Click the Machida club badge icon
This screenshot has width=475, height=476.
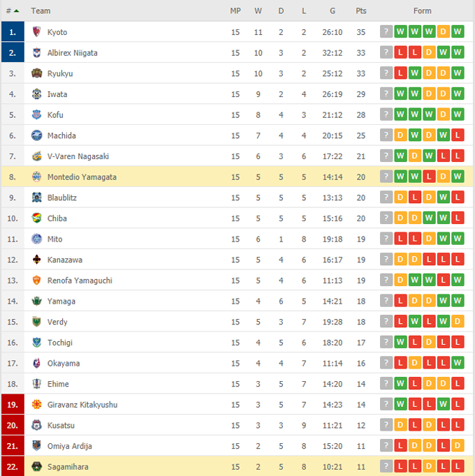[37, 135]
